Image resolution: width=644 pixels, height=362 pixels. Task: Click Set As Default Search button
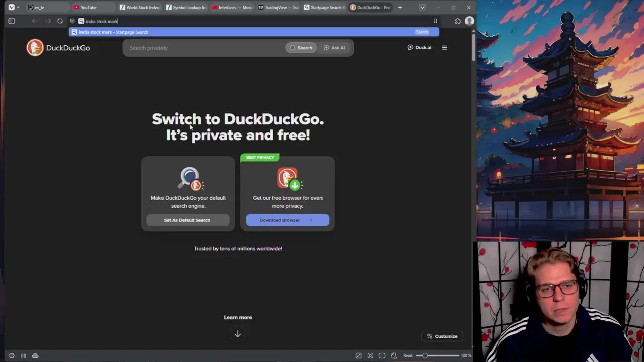188,220
